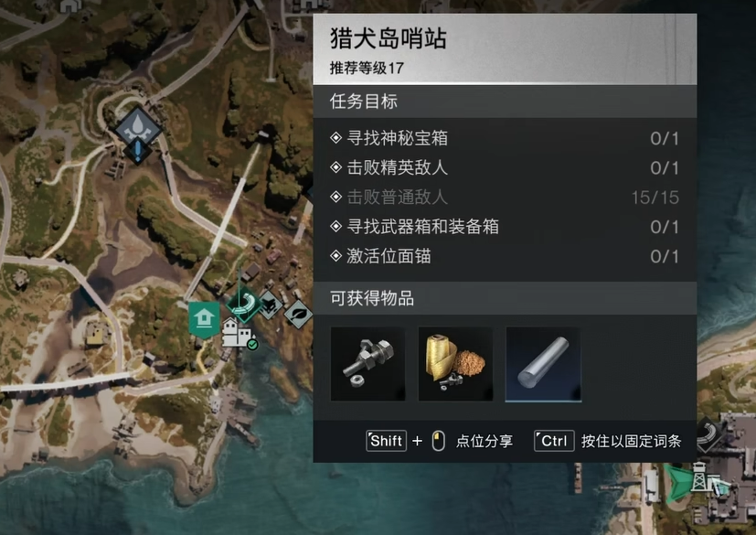This screenshot has width=756, height=535.
Task: Select the watchtower icon on the map
Action: [x=699, y=476]
